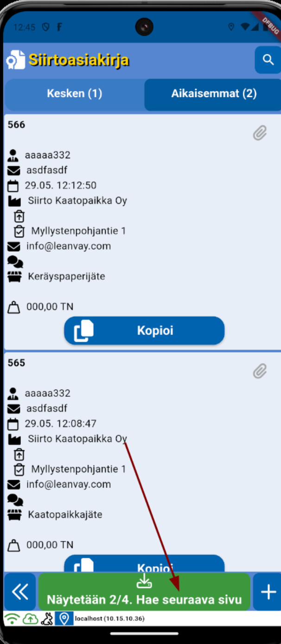Load next page via Hae seuraava sivu

144,592
